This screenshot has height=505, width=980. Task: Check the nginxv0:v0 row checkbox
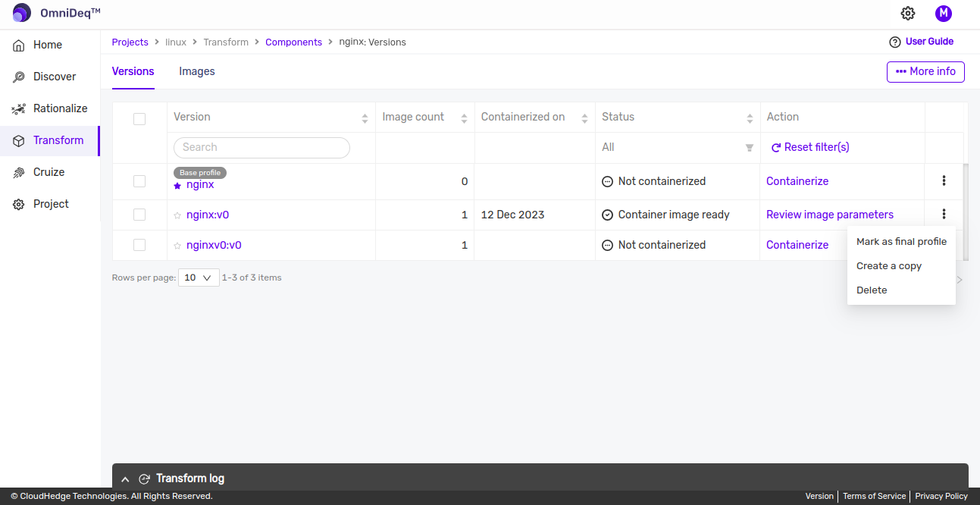coord(139,245)
